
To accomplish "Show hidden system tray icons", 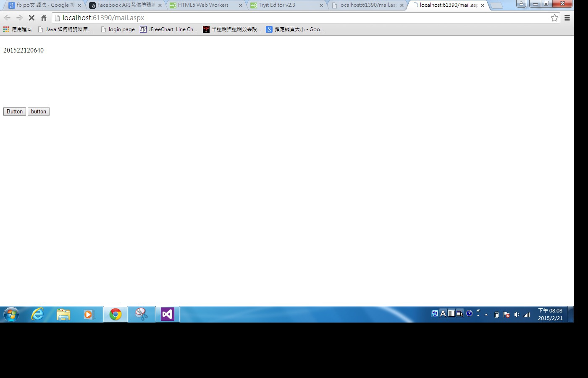I will 486,315.
